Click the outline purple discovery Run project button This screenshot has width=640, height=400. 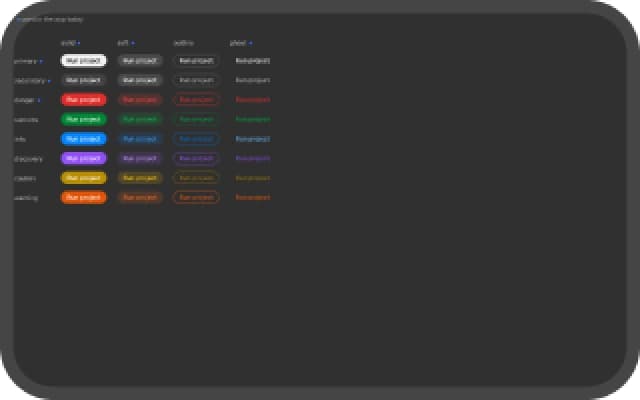point(196,158)
